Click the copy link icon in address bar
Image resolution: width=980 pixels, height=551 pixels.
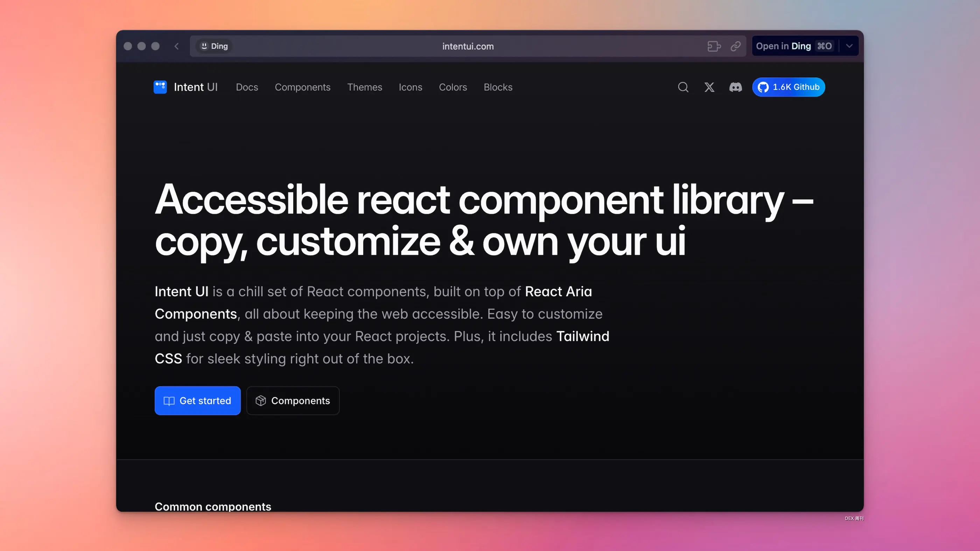tap(735, 46)
